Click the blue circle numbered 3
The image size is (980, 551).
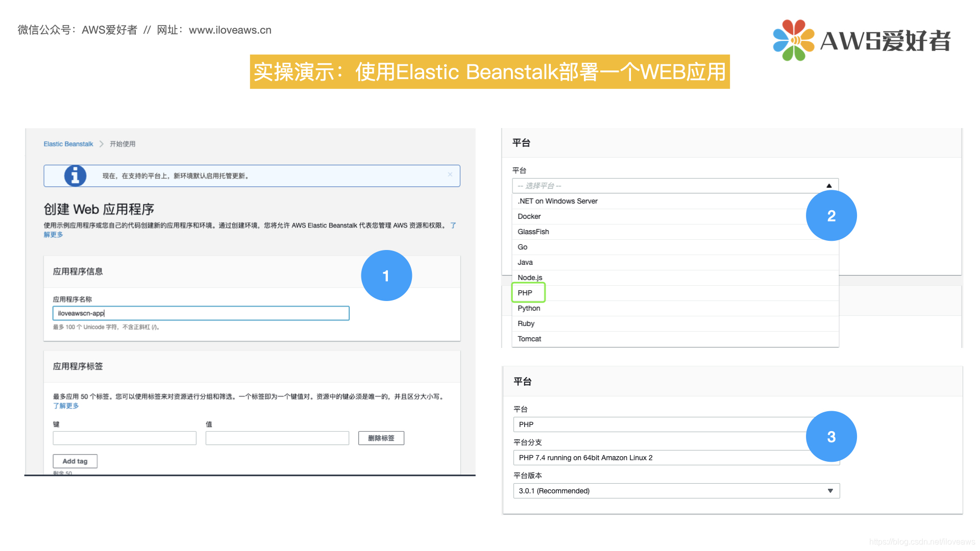(831, 437)
